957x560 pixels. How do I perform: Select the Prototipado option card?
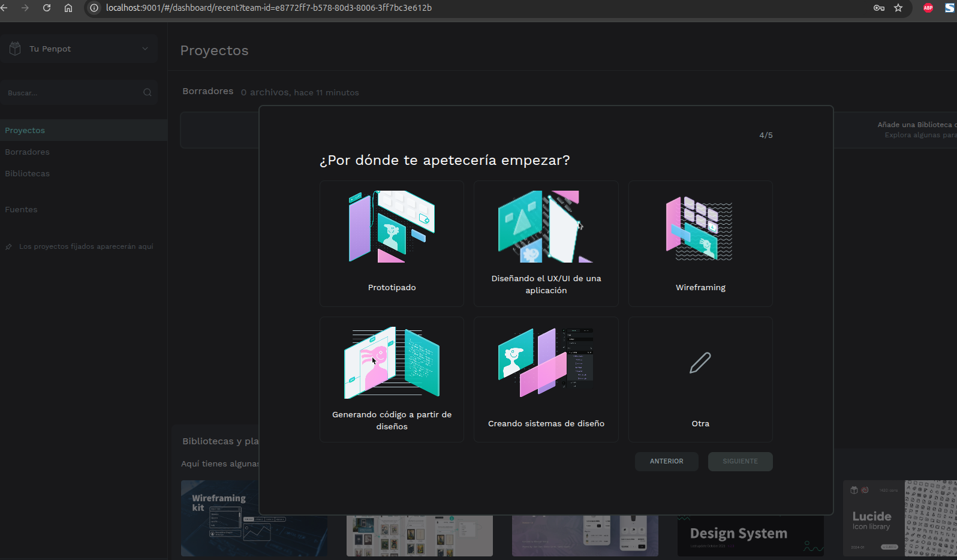pos(392,243)
